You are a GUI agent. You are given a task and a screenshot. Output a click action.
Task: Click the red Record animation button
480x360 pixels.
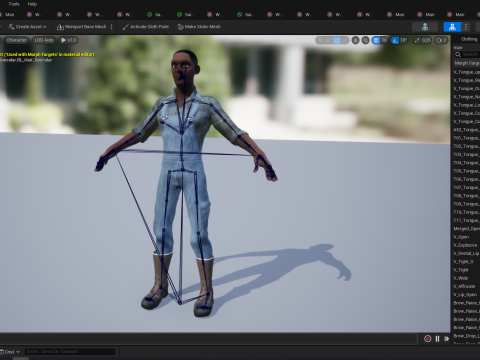tap(428, 339)
